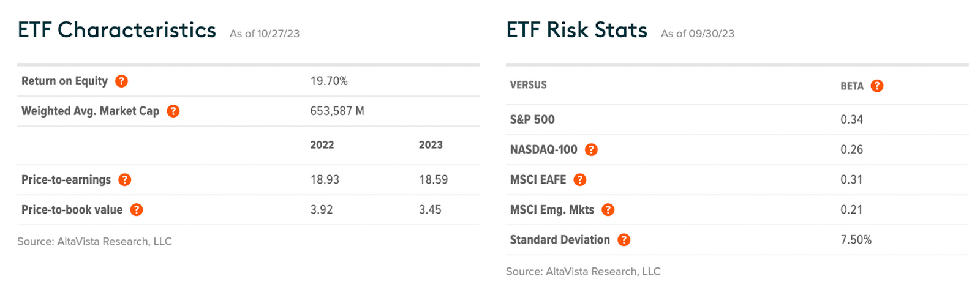The height and width of the screenshot is (295, 980).
Task: Click the help icon beside Return on Equity
Action: pos(122,81)
